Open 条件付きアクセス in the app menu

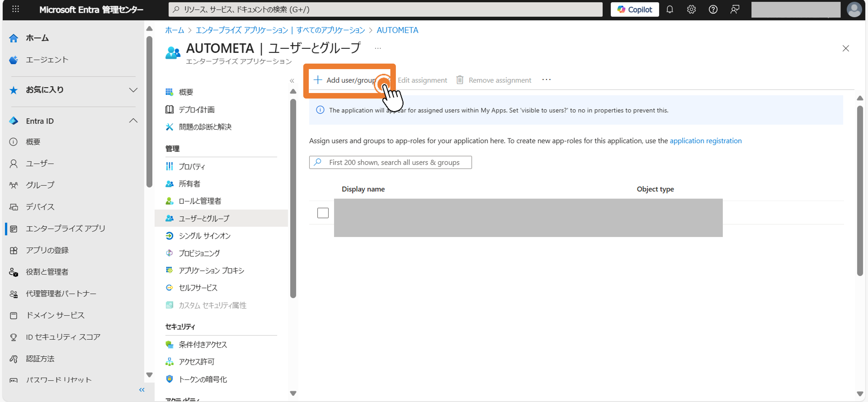coord(203,344)
